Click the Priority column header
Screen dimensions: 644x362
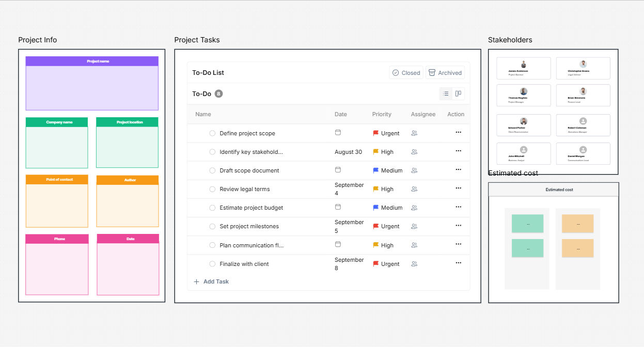click(x=382, y=114)
